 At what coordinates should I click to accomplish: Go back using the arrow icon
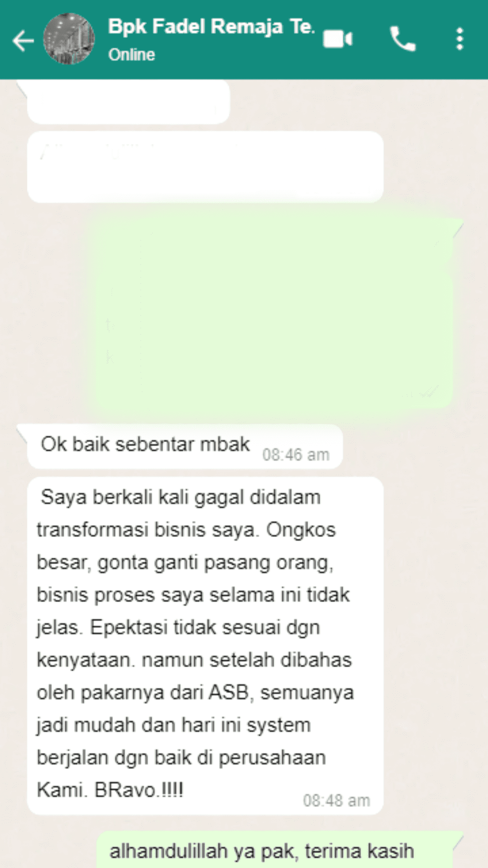coord(23,41)
